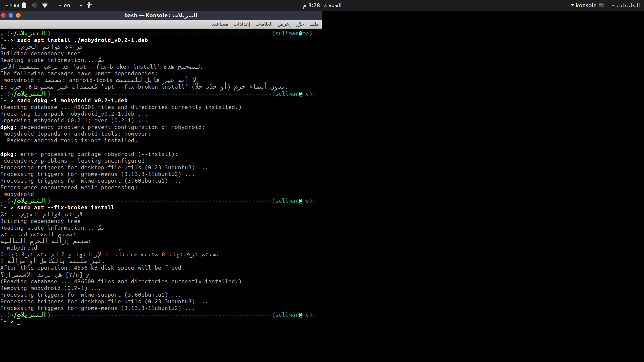This screenshot has height=362, width=644.
Task: Open the حرّر menu
Action: (300, 24)
